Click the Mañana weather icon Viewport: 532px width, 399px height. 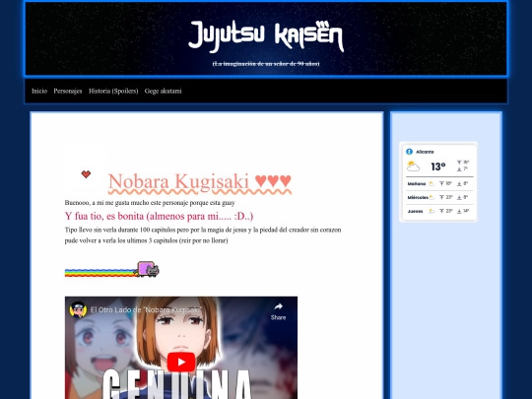click(432, 183)
